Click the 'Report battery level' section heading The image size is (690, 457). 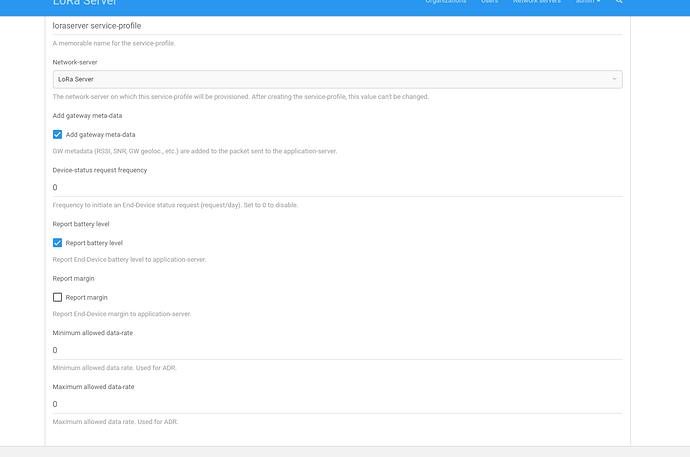click(81, 224)
